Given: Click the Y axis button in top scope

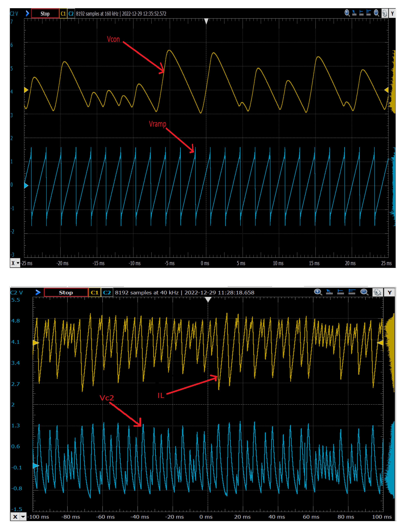Looking at the screenshot, I should point(392,14).
